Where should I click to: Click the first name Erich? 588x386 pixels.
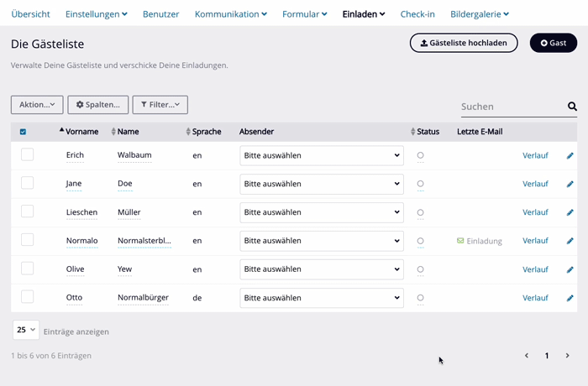[75, 155]
